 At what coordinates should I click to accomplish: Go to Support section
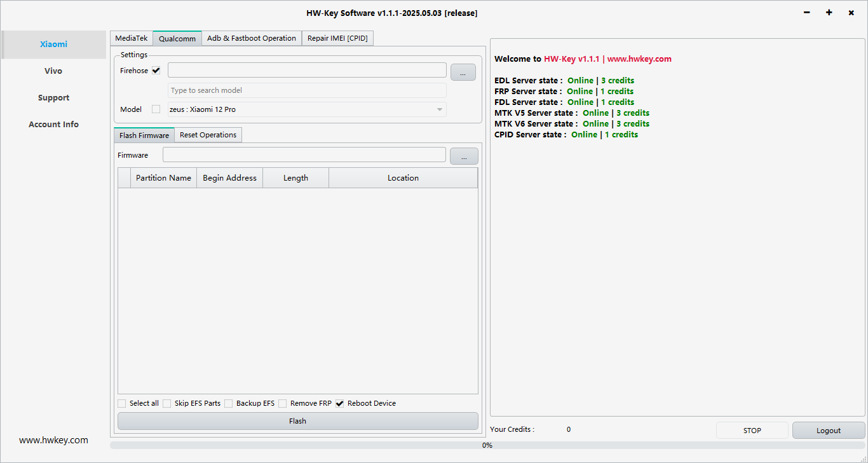pyautogui.click(x=53, y=98)
